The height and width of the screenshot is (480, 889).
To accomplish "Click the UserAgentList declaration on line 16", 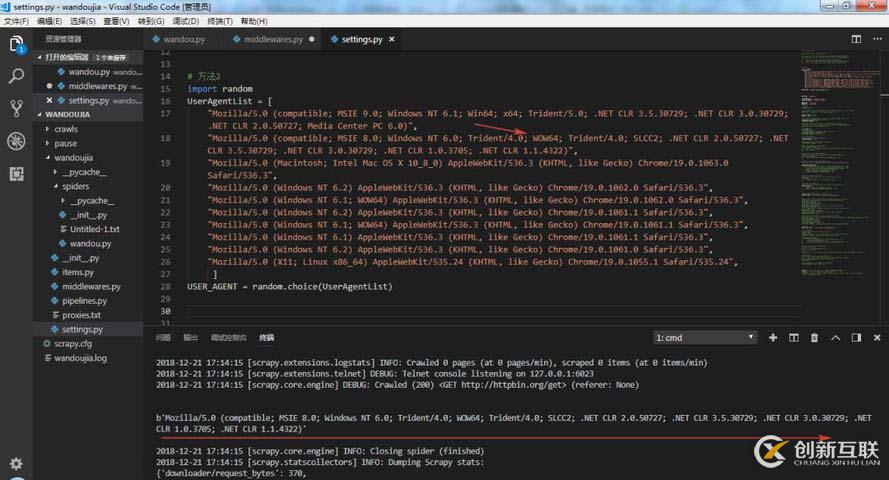I will click(x=230, y=101).
